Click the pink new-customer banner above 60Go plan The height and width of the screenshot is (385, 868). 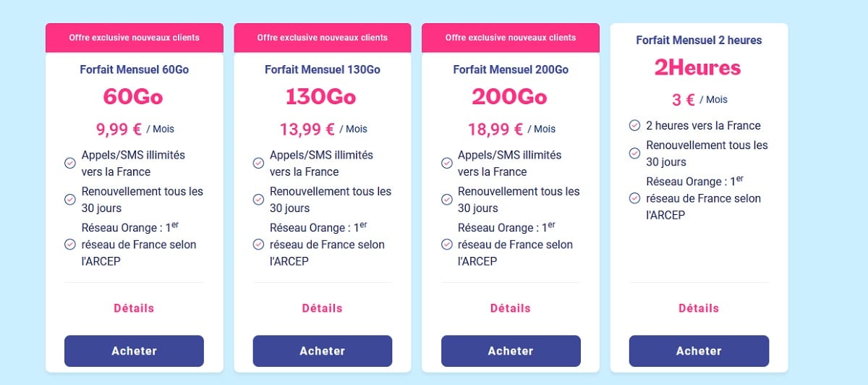pyautogui.click(x=134, y=38)
